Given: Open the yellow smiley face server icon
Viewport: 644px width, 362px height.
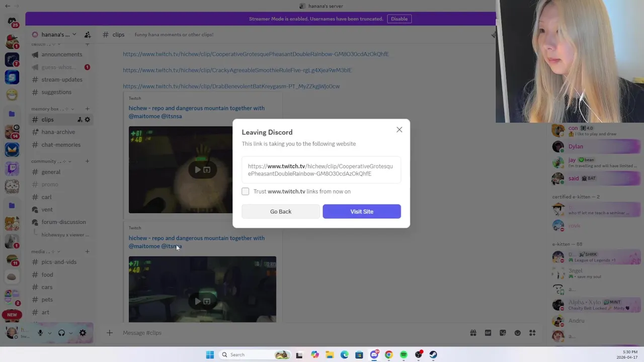Looking at the screenshot, I should pos(12,95).
